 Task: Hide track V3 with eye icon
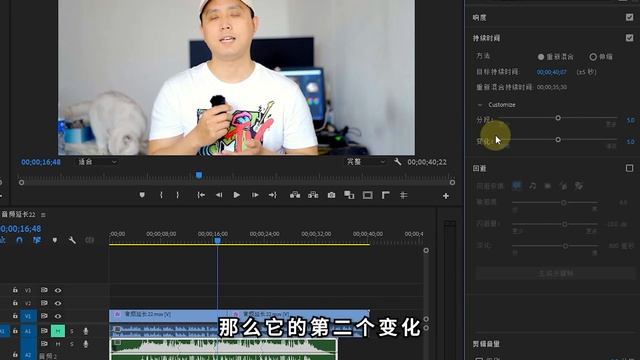tap(58, 290)
